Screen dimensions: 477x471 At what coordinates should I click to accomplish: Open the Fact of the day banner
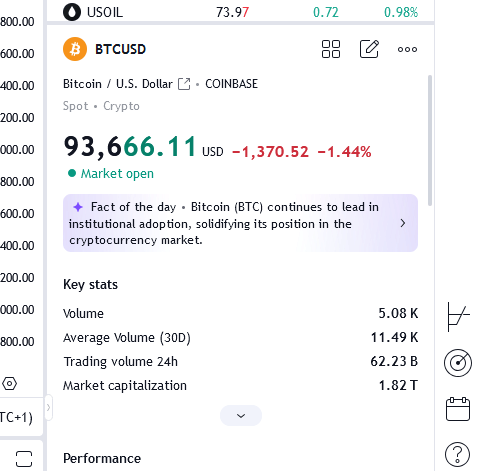tap(240, 223)
